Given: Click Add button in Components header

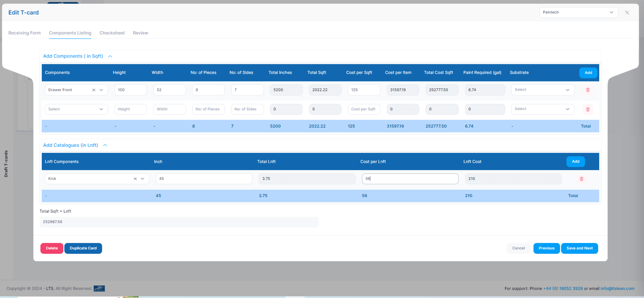Looking at the screenshot, I should (x=588, y=73).
